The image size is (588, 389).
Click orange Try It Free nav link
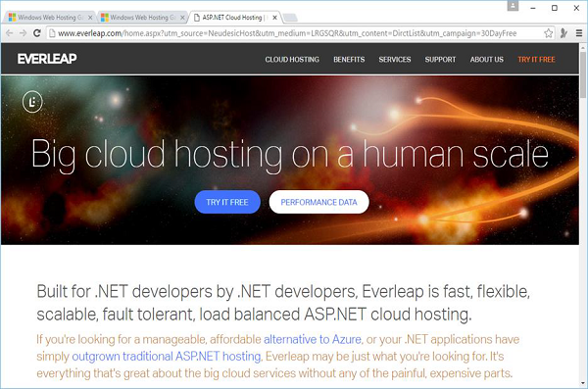pos(536,59)
